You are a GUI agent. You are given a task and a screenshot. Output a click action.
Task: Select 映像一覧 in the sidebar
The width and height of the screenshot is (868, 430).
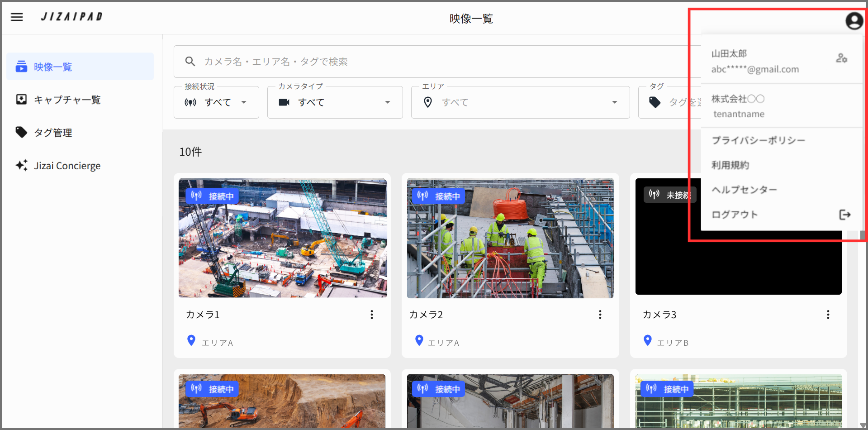click(x=80, y=67)
